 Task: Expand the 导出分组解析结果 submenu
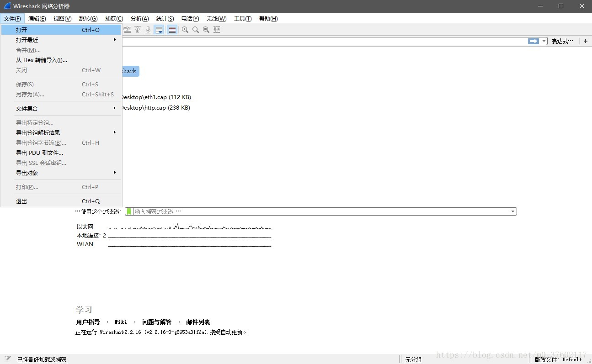click(61, 132)
